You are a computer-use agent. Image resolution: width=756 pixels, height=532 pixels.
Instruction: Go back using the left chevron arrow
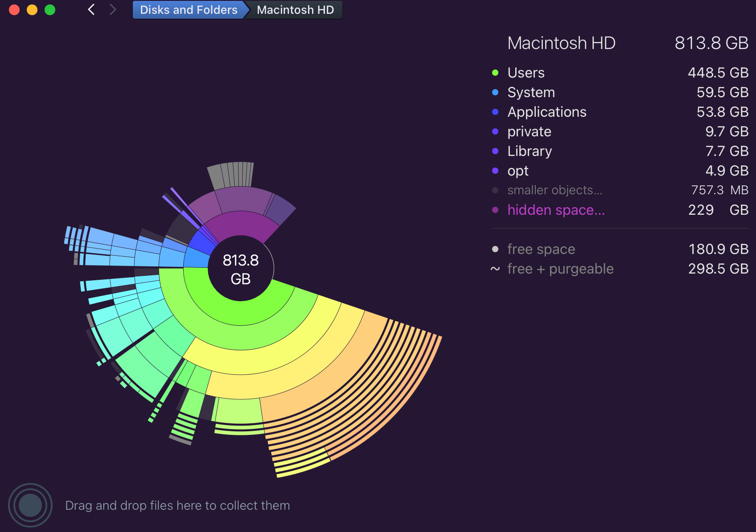tap(91, 9)
